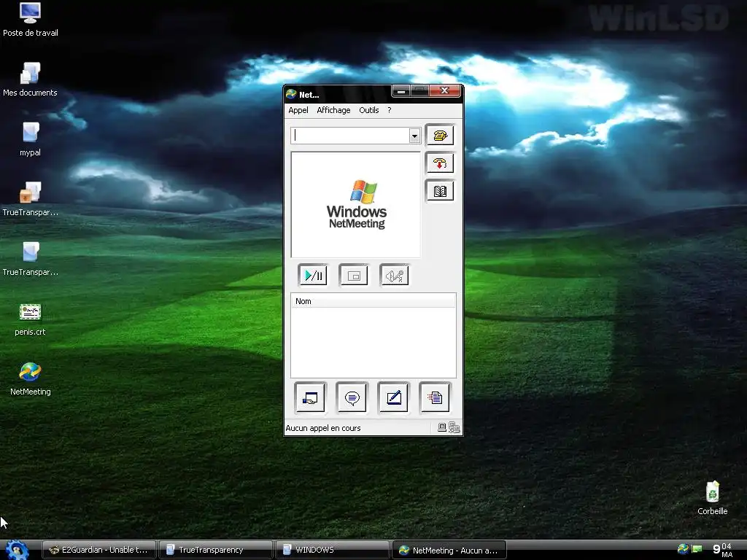Click NetMeeting globe tray icon
This screenshot has width=747, height=560.
(x=683, y=549)
